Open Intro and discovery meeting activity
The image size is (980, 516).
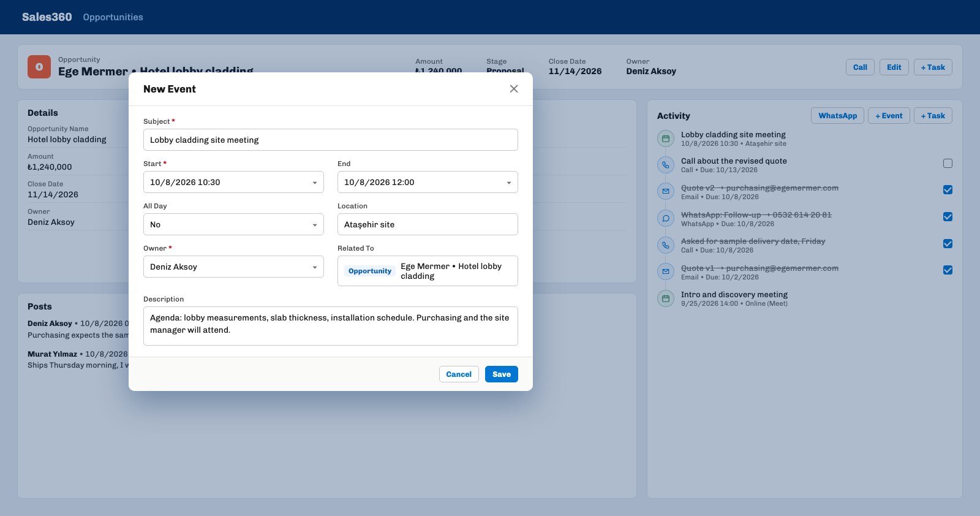coord(734,295)
